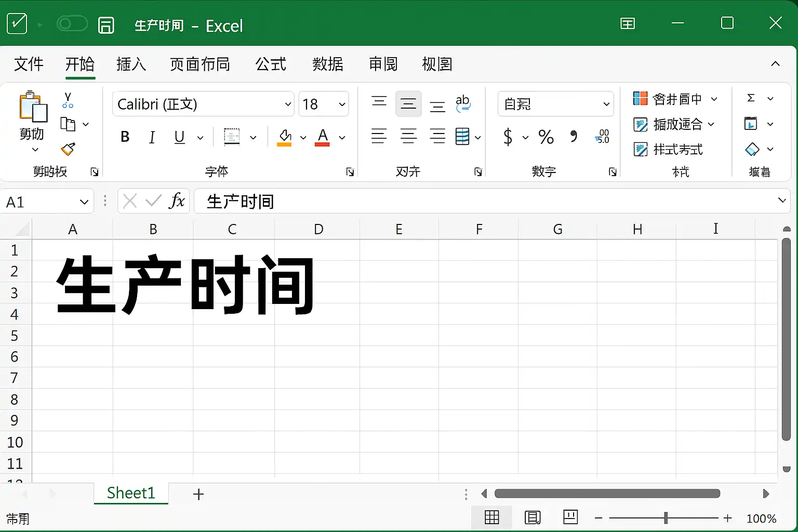Click the fx insert function icon
Image resolution: width=798 pixels, height=532 pixels.
[177, 201]
